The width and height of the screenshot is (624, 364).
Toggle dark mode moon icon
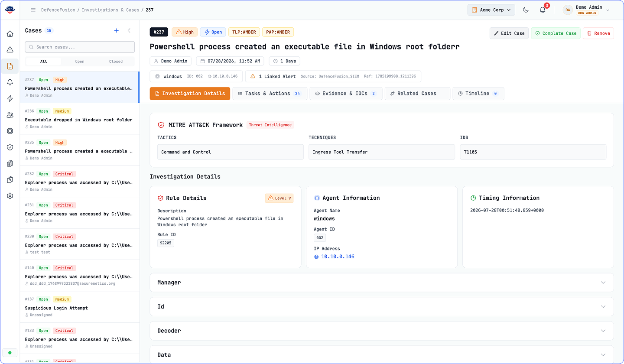click(x=526, y=10)
